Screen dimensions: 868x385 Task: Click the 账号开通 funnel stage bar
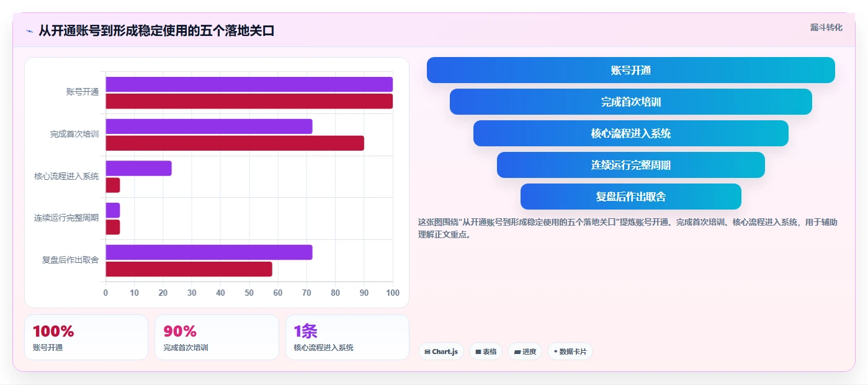pyautogui.click(x=630, y=70)
